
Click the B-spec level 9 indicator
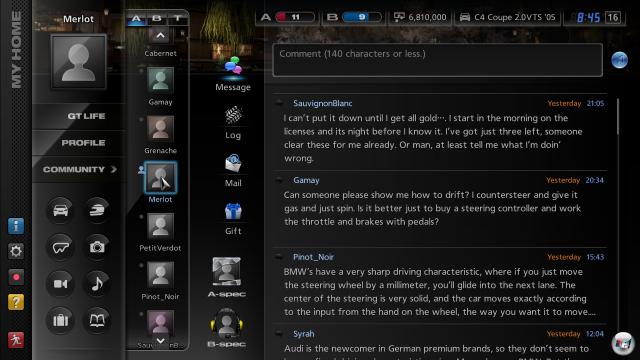[x=354, y=17]
